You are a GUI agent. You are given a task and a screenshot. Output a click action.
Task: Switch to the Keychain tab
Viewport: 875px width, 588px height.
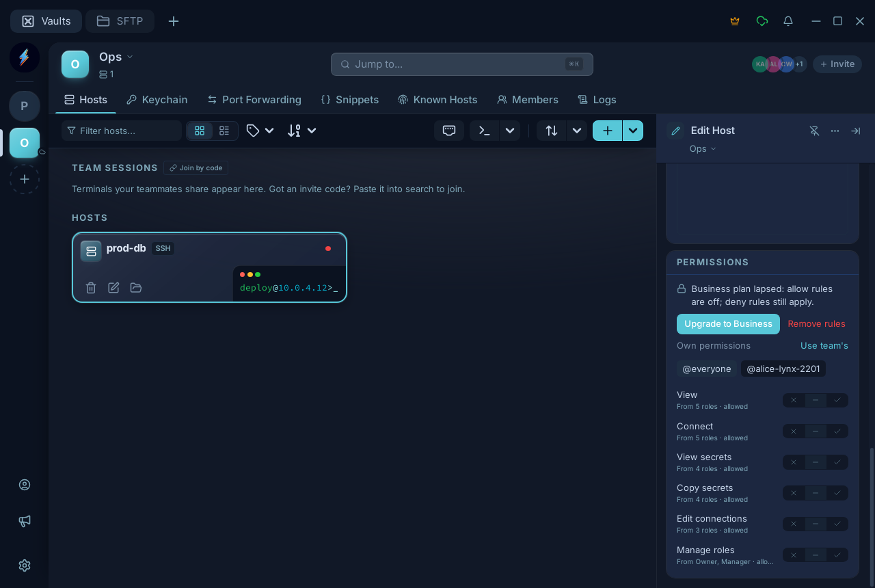(157, 100)
